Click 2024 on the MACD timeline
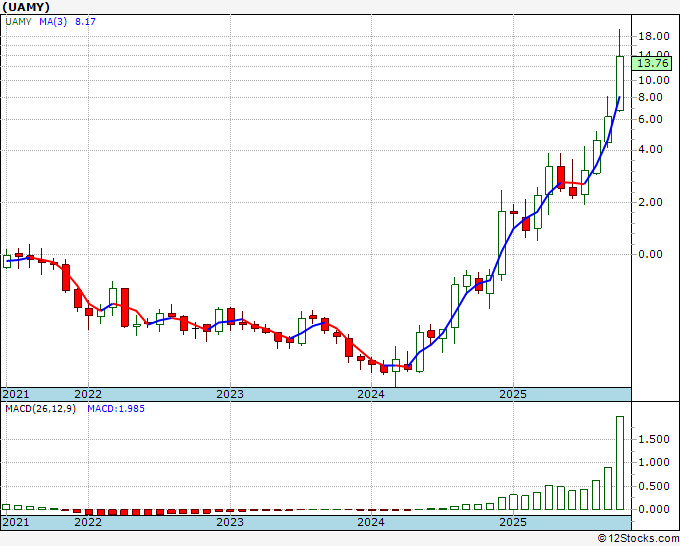Viewport: 680px width, 546px height. (x=371, y=521)
